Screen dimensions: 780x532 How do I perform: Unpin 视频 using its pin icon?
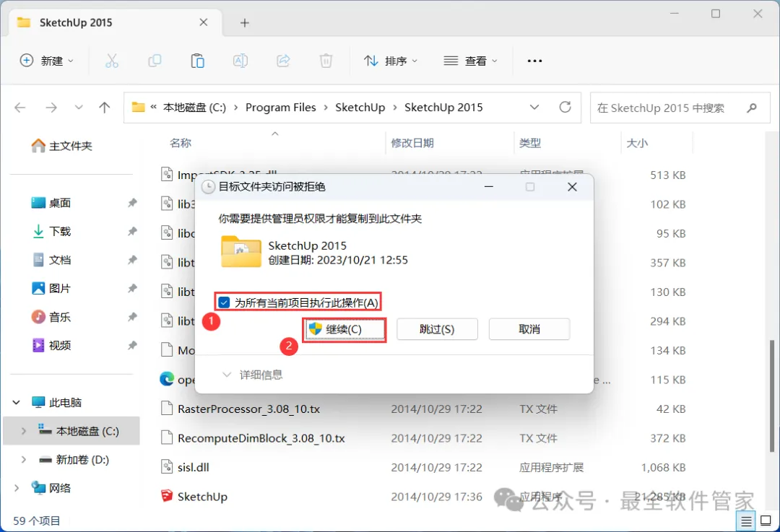(132, 345)
